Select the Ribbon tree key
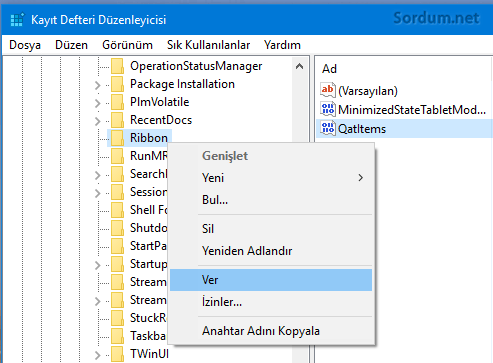493x363 pixels. tap(149, 138)
